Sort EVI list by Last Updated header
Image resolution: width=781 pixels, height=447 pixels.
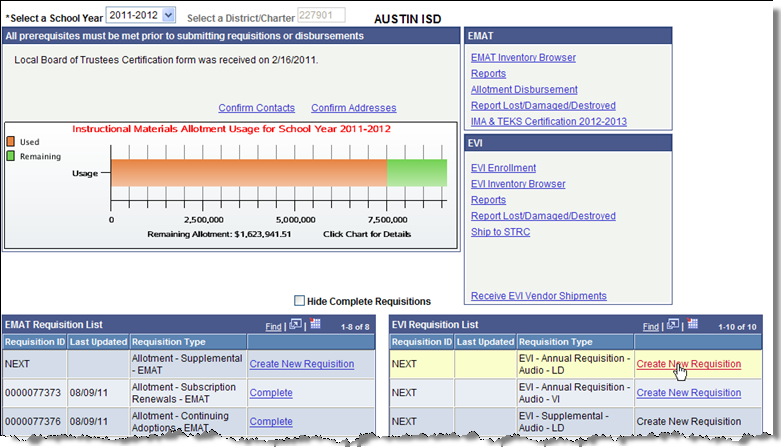485,342
